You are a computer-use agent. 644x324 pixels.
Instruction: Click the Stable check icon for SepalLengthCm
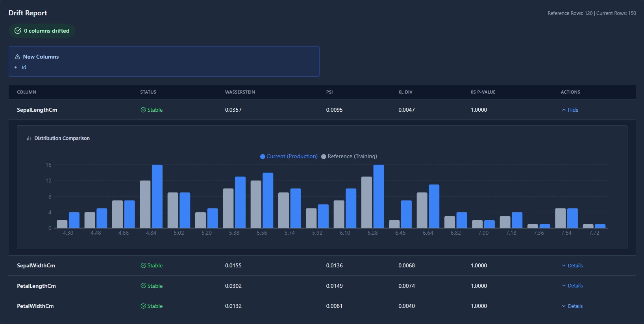[x=143, y=110]
